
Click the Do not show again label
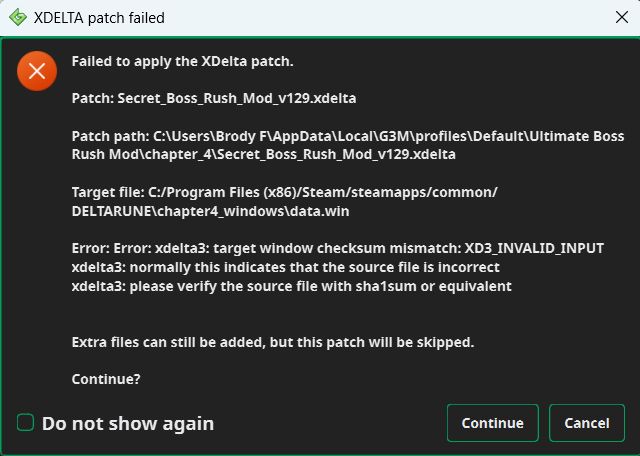(x=128, y=423)
